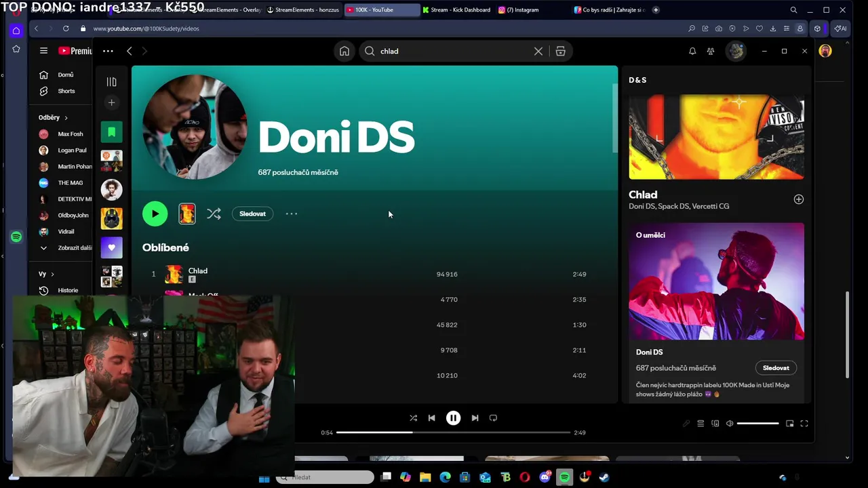Open the Spotify Home icon
Image resolution: width=868 pixels, height=488 pixels.
[344, 51]
